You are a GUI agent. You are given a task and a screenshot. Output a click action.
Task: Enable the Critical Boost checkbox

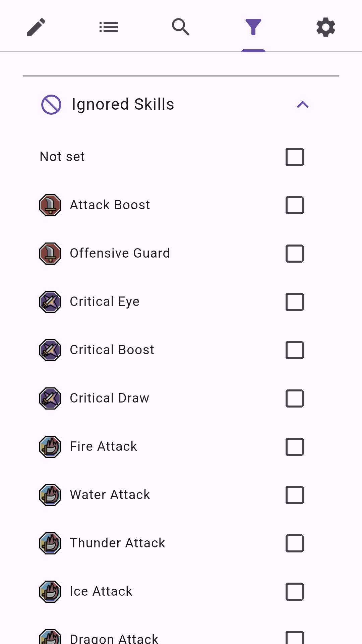(x=294, y=350)
